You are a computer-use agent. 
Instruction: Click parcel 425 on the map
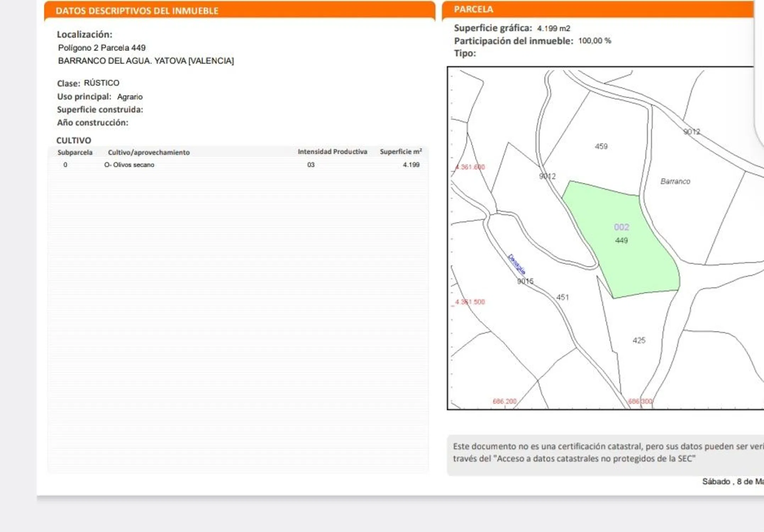(639, 340)
